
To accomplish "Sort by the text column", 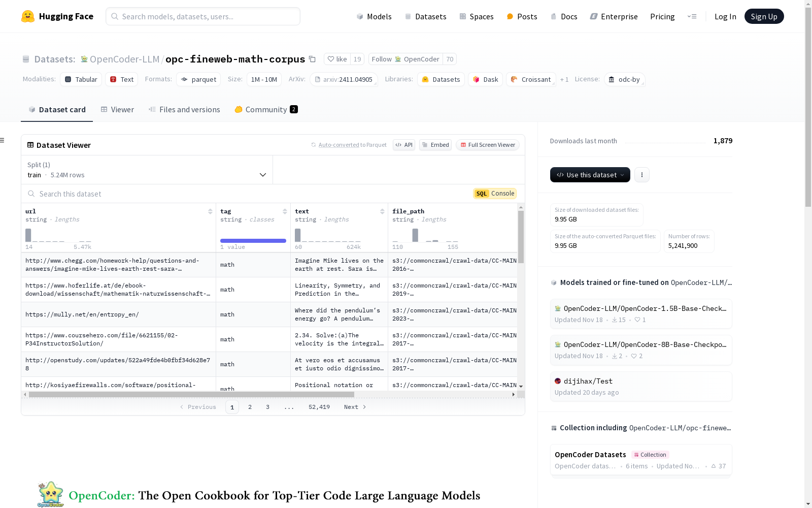I will (382, 211).
